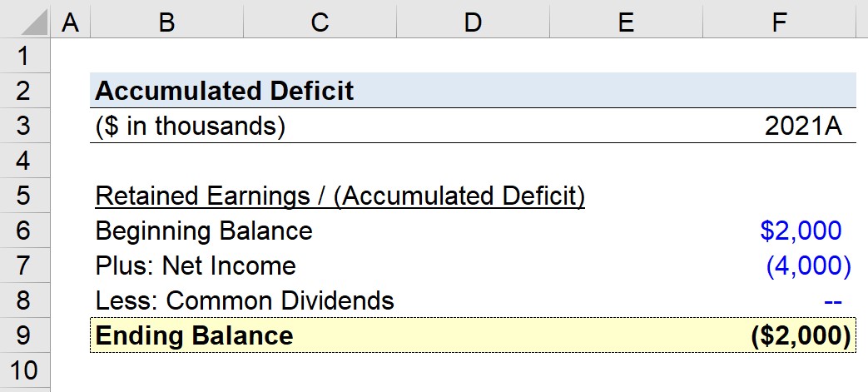Select the $2,000 beginning balance value
This screenshot has height=392, width=868.
(801, 231)
